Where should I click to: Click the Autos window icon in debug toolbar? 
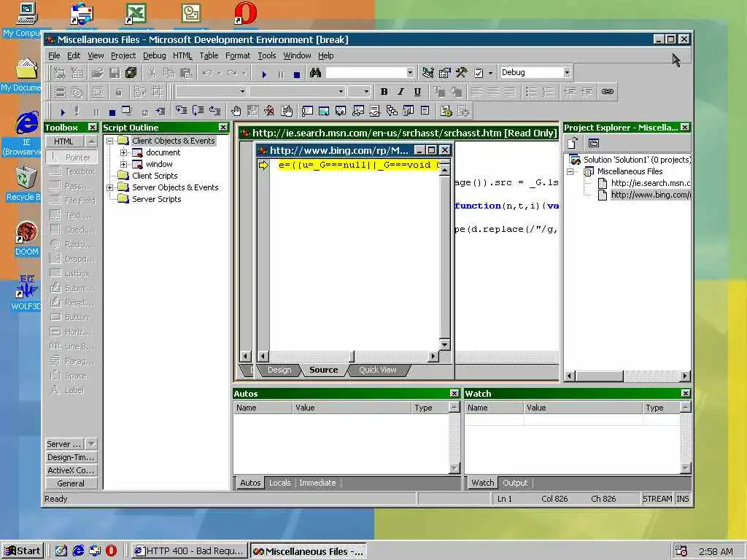click(324, 111)
